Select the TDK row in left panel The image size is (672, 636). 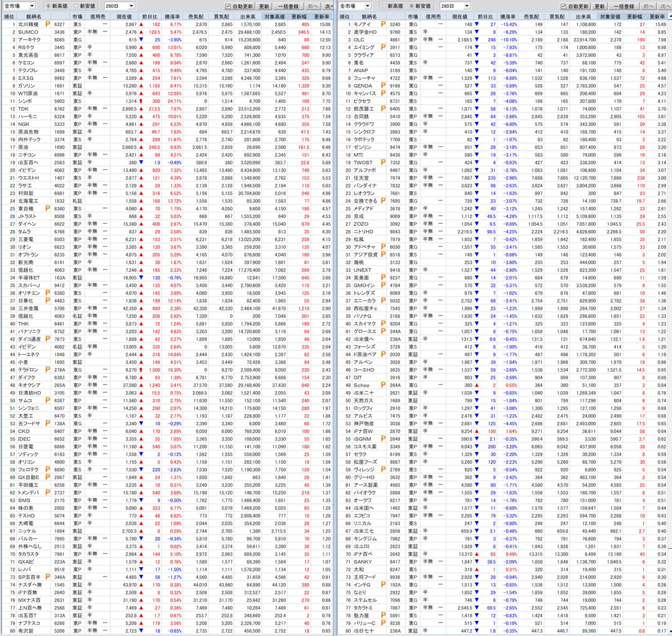(x=167, y=109)
